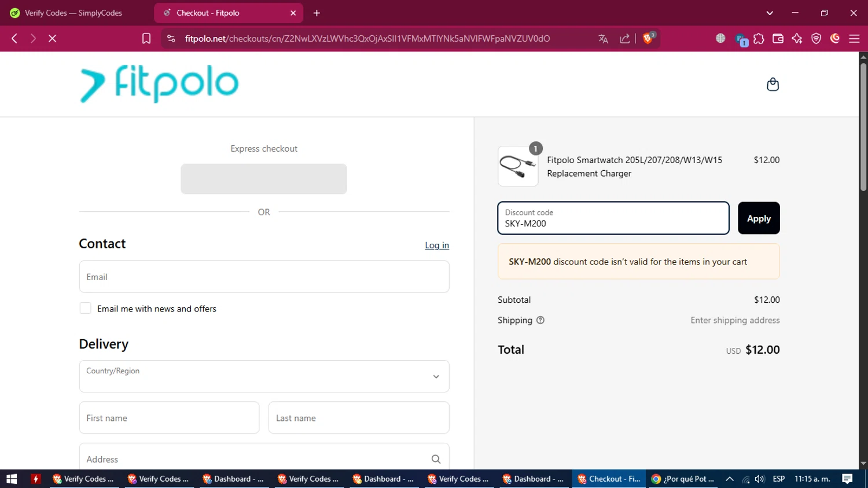Click the 11:15 a. m. clock

point(812,479)
